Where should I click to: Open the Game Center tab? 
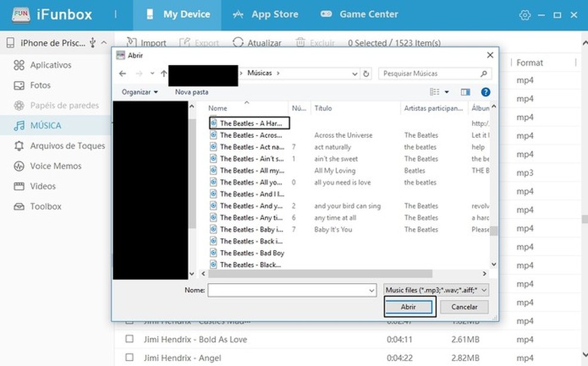tap(359, 14)
